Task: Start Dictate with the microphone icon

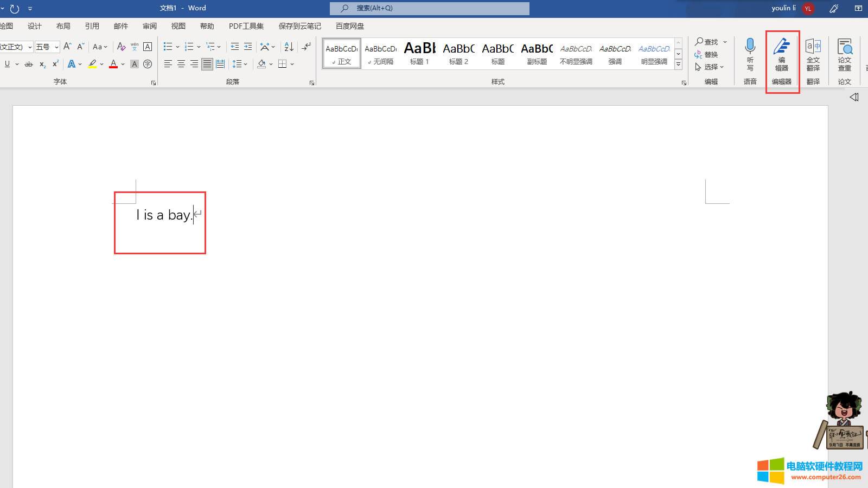Action: click(x=750, y=54)
